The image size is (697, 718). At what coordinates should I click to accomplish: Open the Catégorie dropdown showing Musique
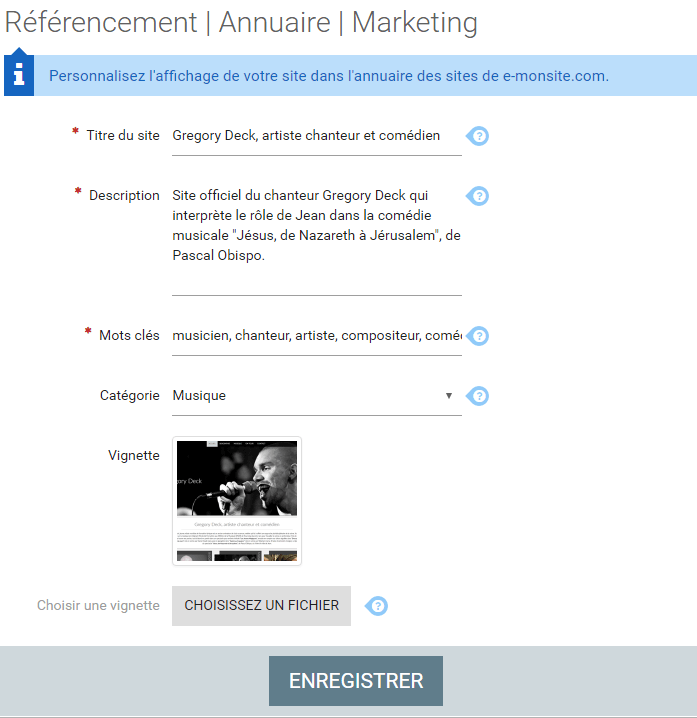pos(316,396)
